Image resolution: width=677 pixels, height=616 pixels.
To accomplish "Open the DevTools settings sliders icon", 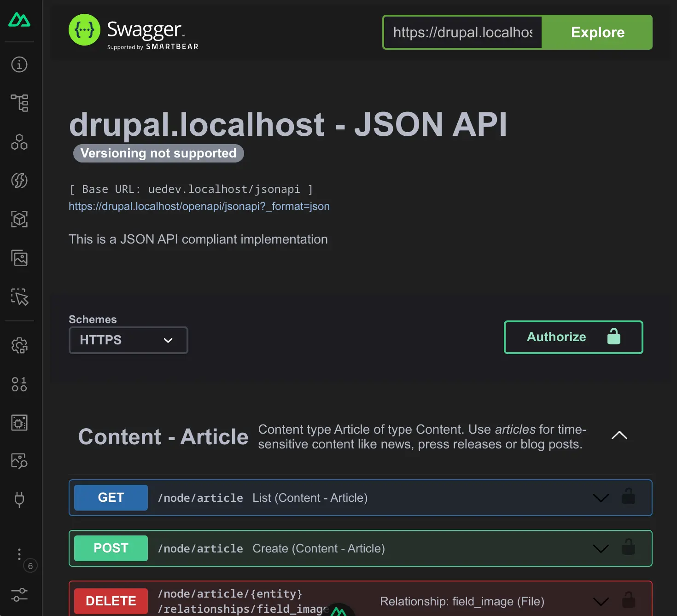I will [19, 594].
